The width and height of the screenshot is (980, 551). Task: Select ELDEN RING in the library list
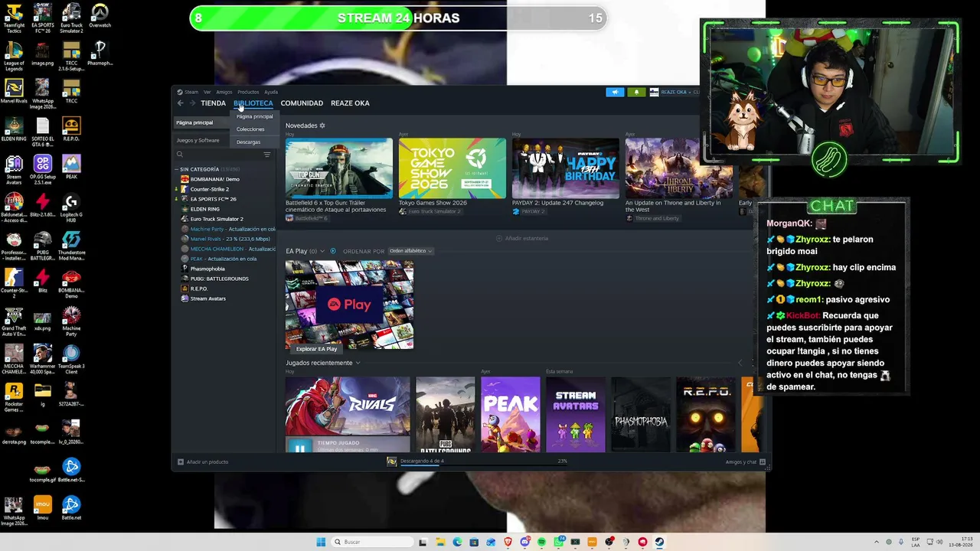[204, 209]
